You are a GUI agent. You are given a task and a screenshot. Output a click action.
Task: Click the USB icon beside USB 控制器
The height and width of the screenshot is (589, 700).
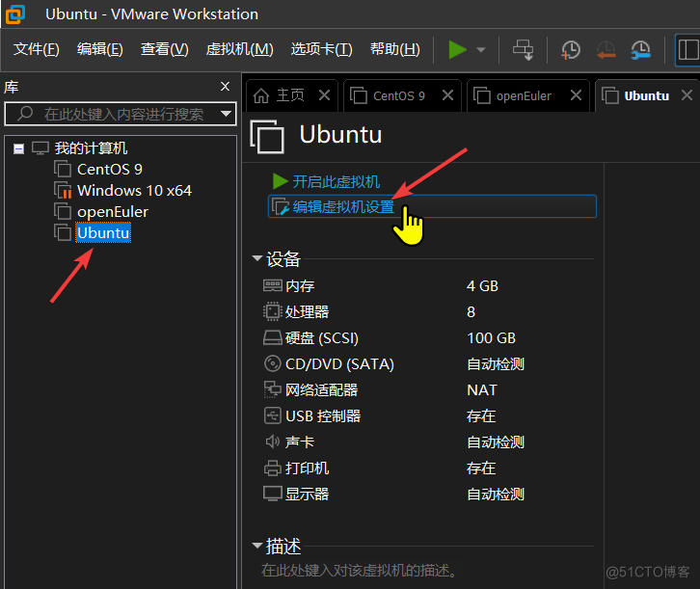pos(272,415)
